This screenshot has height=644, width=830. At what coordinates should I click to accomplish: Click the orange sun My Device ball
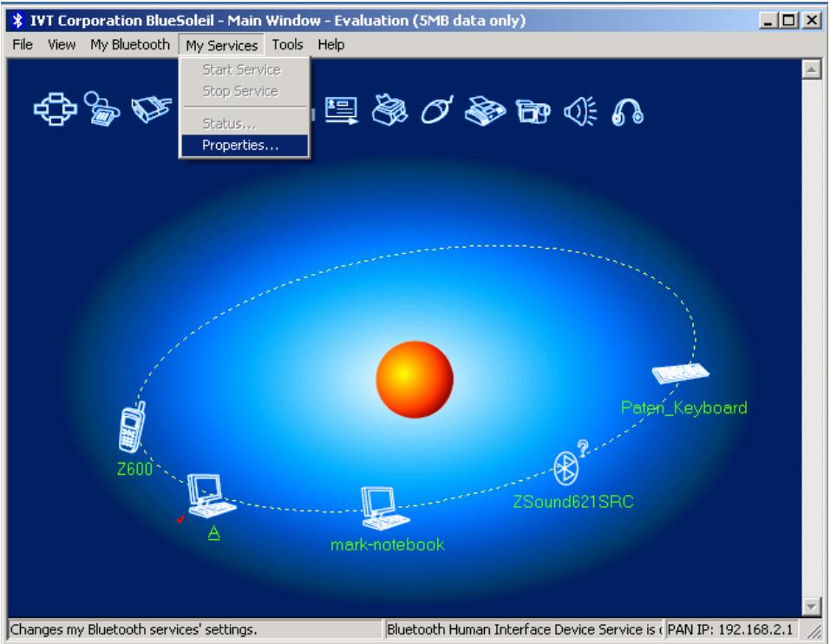(415, 380)
